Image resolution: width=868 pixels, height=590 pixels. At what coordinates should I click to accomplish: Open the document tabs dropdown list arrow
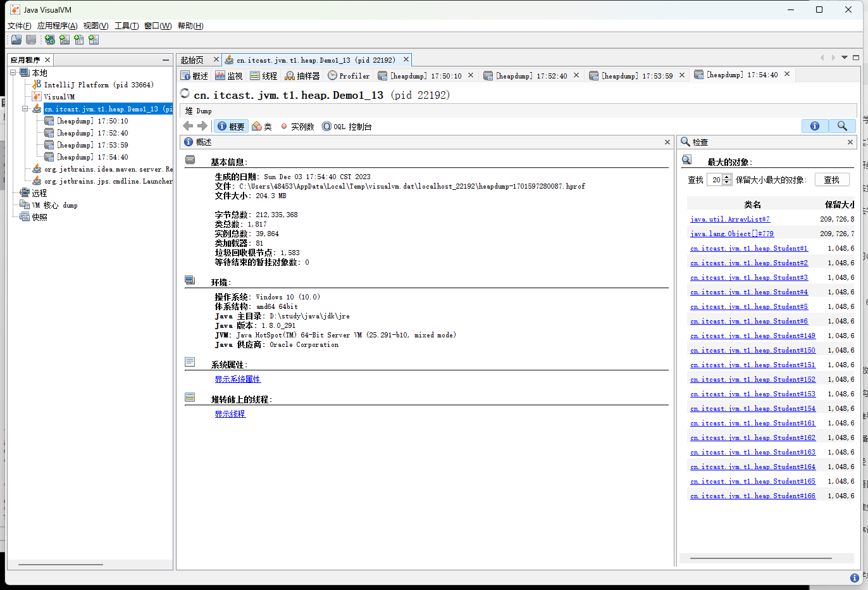pos(845,58)
